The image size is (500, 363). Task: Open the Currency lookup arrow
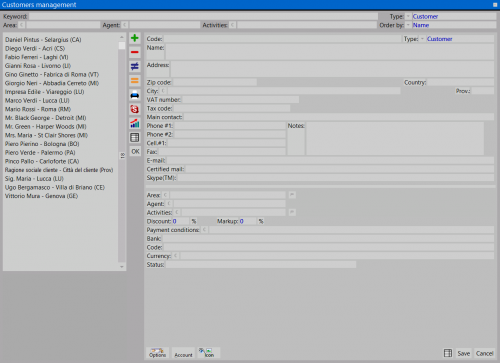(175, 256)
